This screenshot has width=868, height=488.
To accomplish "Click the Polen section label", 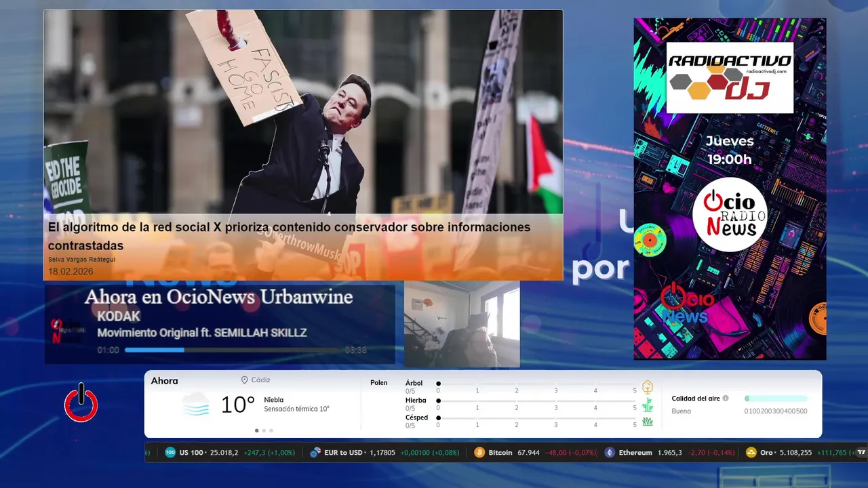I will click(379, 383).
